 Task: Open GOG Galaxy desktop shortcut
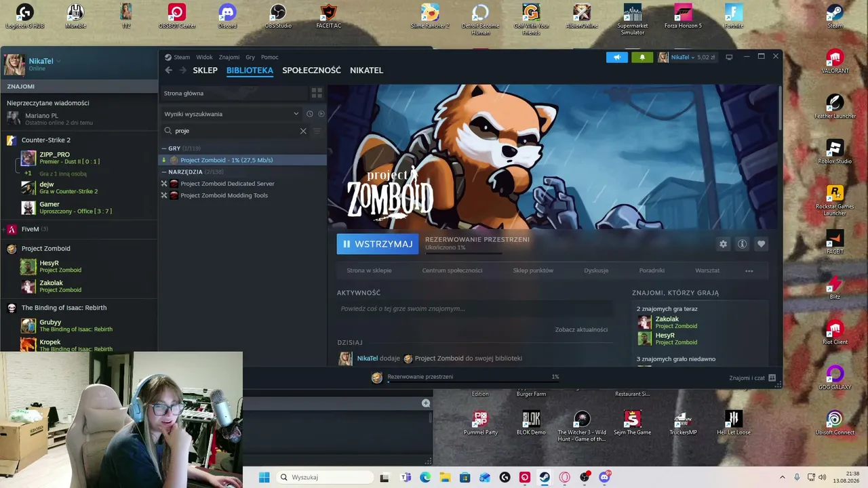pyautogui.click(x=835, y=378)
